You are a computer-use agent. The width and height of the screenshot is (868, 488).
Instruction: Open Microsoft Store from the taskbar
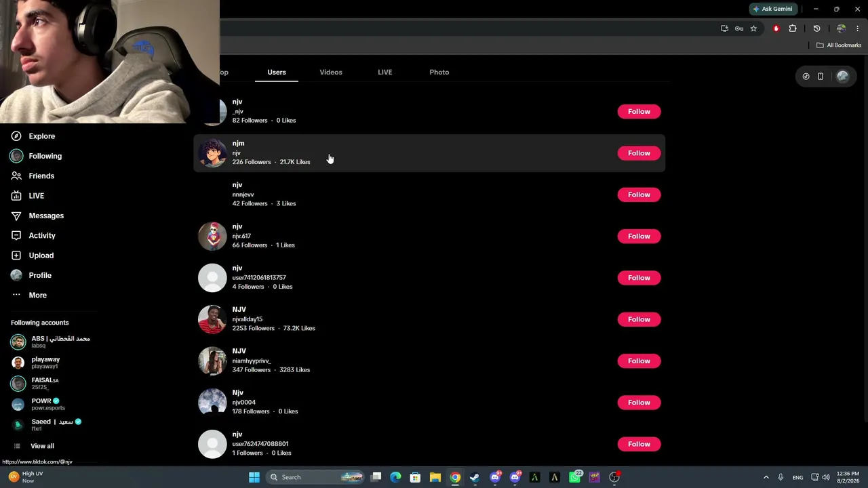(x=416, y=477)
